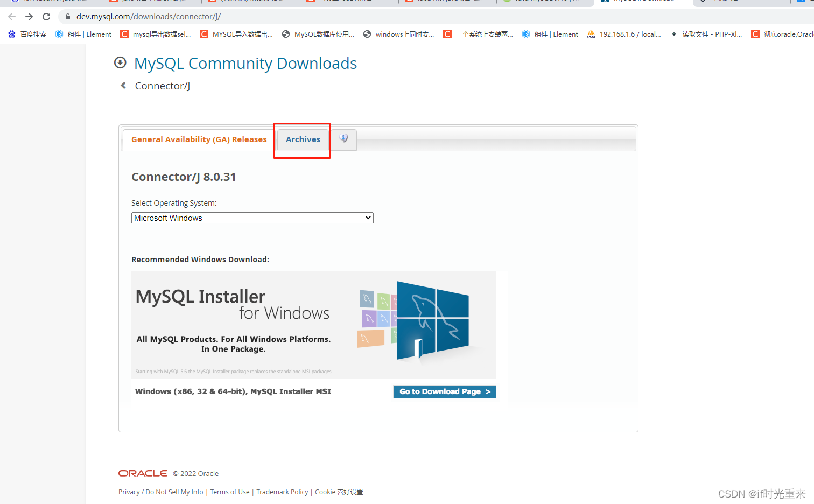Click the Oracle logo in the footer
814x504 pixels.
(x=143, y=473)
